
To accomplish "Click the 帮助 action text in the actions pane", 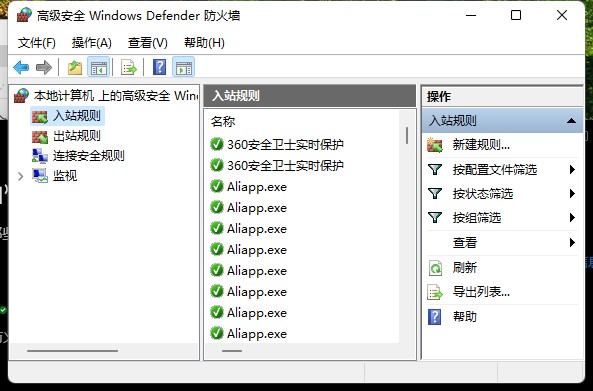I will click(465, 316).
